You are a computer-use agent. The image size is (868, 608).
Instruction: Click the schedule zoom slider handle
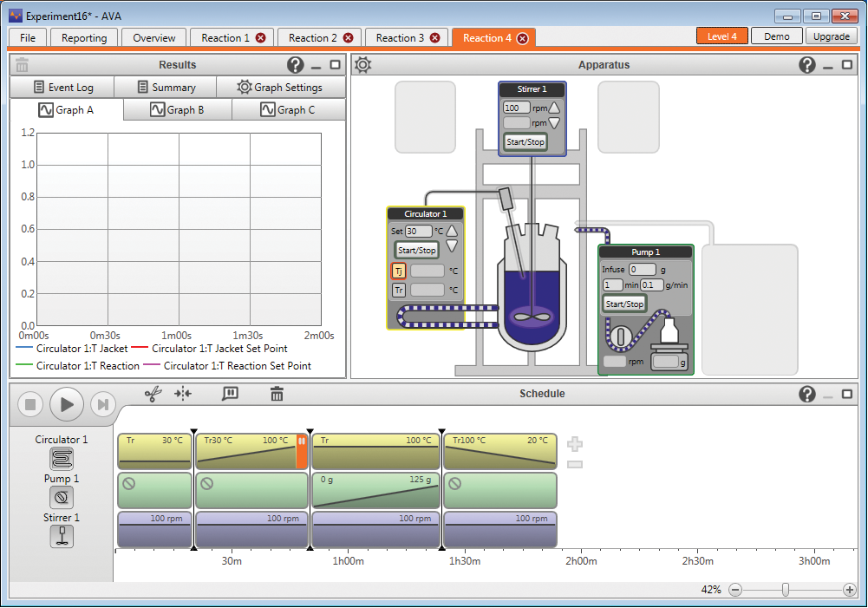click(x=786, y=590)
